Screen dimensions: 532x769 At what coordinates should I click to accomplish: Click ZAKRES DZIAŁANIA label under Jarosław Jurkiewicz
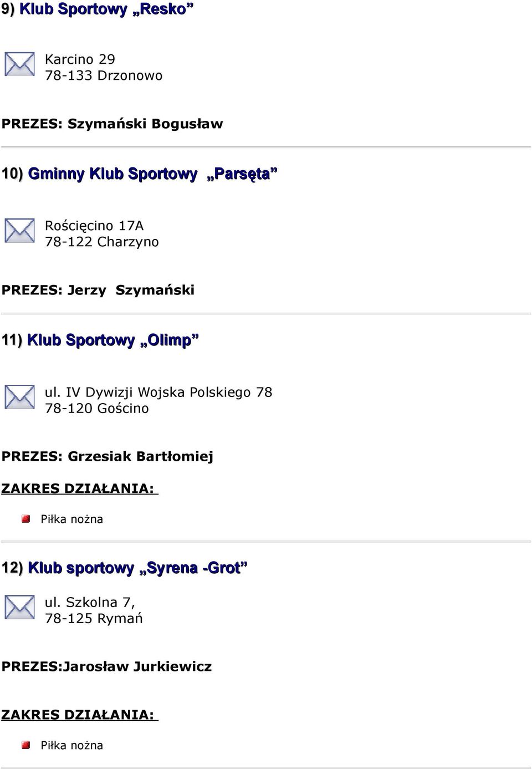click(x=80, y=715)
